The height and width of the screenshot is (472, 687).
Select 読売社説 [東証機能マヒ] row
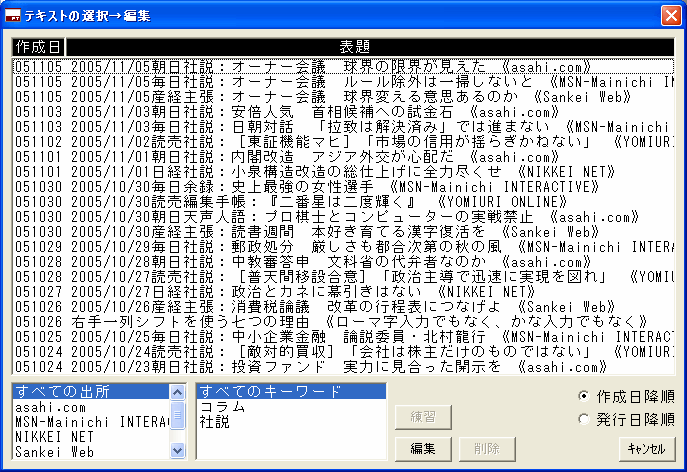click(x=344, y=142)
